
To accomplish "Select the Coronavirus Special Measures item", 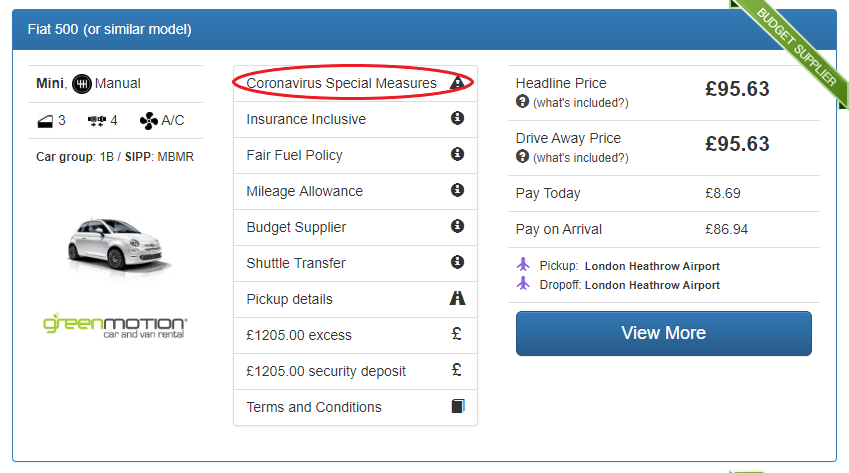I will (341, 83).
